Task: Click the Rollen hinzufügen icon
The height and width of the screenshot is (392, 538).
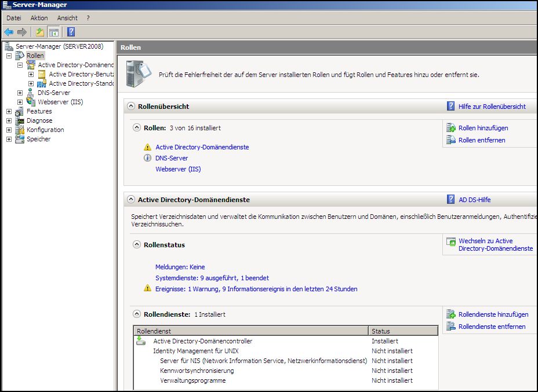Action: point(451,128)
